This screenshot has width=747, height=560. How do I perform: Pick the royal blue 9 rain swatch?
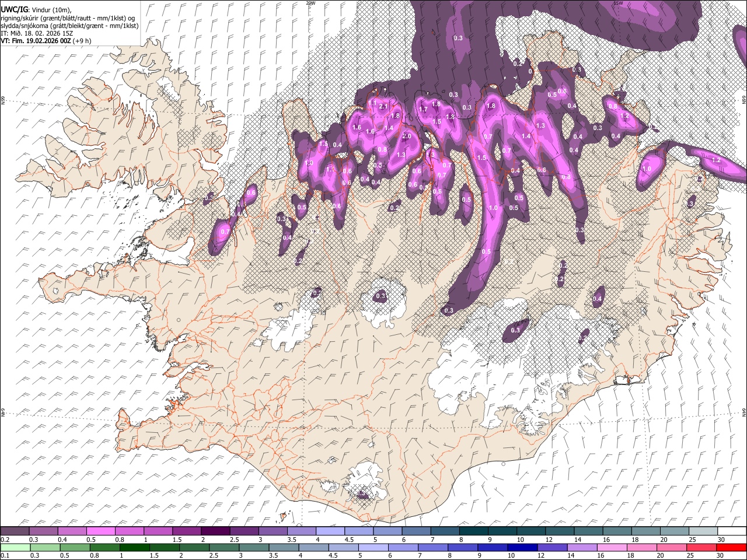click(x=492, y=547)
